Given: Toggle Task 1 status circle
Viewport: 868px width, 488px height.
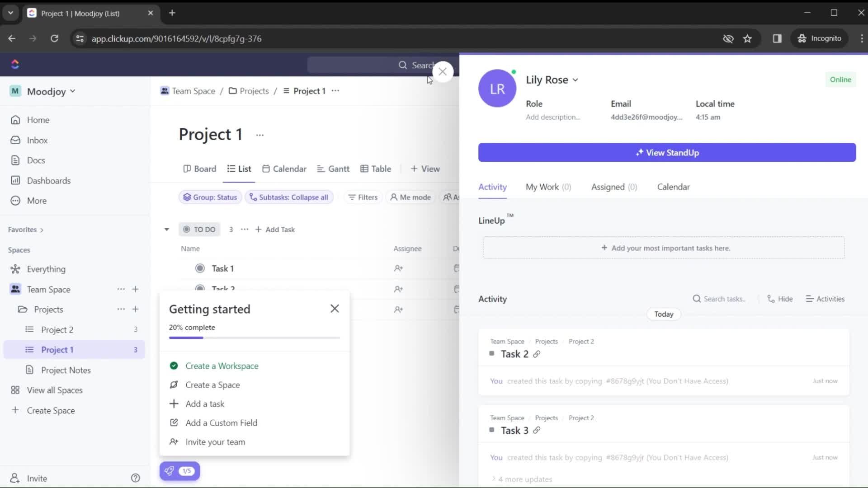Looking at the screenshot, I should pyautogui.click(x=200, y=268).
